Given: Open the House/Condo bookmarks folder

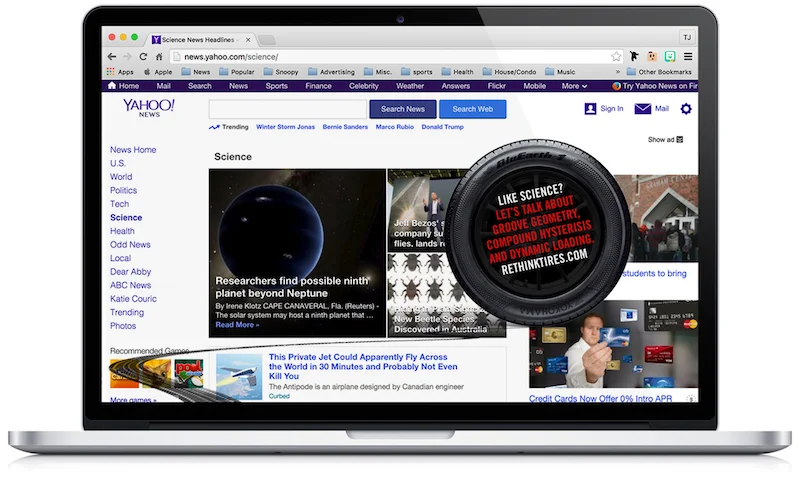Looking at the screenshot, I should pyautogui.click(x=510, y=72).
